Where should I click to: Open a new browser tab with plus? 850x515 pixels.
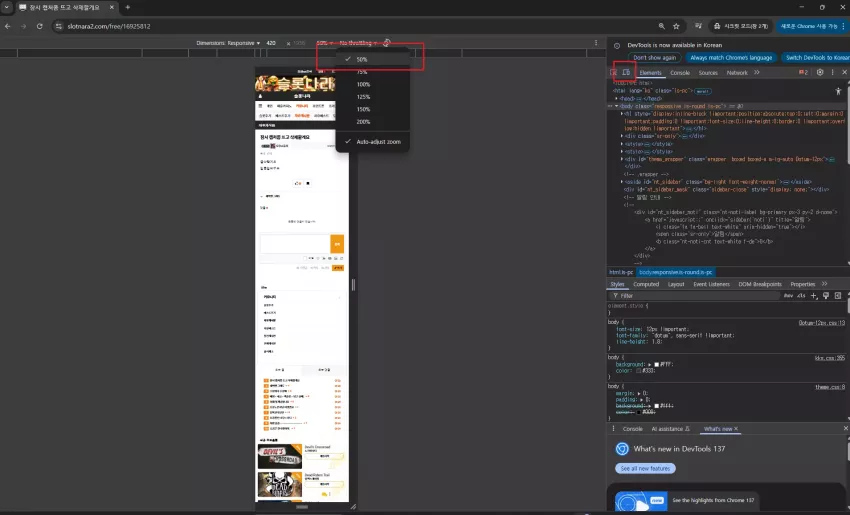[x=127, y=8]
